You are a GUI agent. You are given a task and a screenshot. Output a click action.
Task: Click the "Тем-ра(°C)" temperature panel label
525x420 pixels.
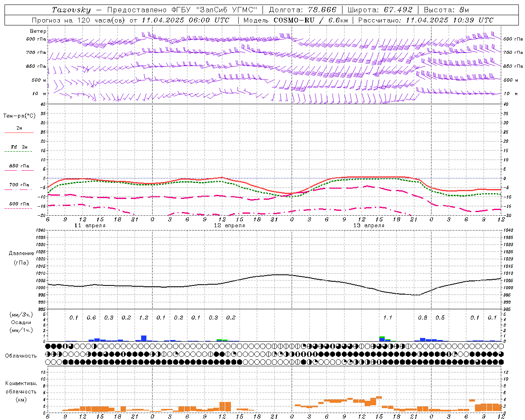tap(19, 116)
